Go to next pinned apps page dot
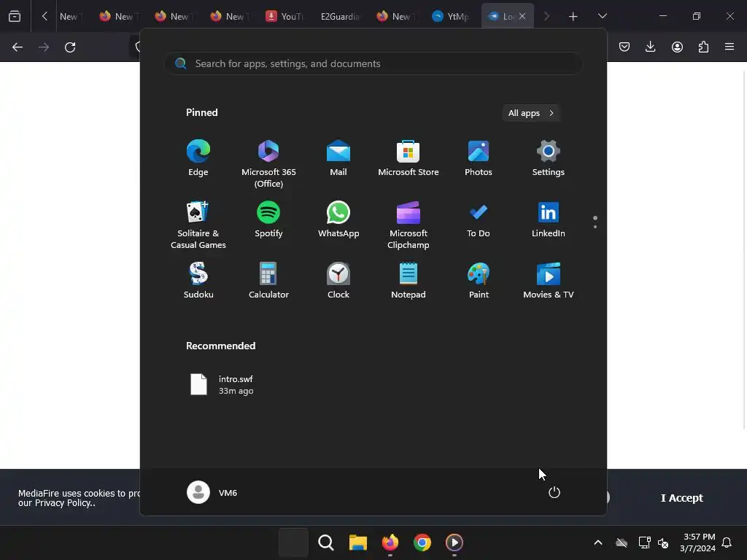Image resolution: width=747 pixels, height=560 pixels. 595,227
